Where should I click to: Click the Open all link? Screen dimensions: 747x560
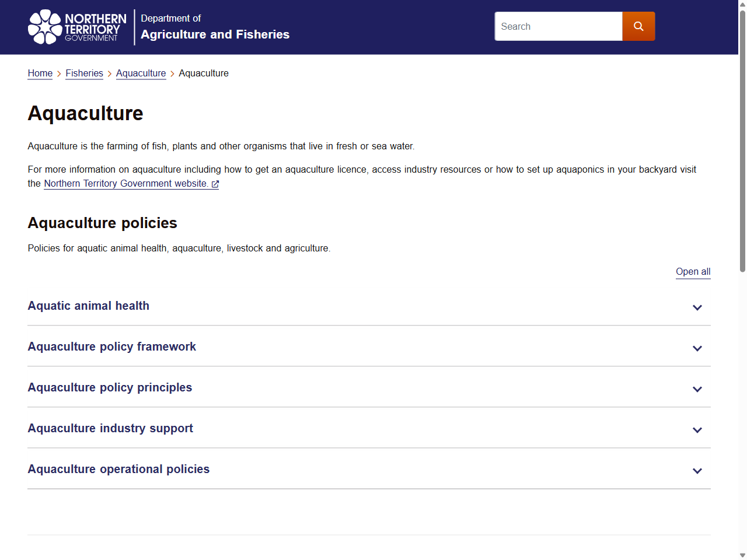pos(693,271)
